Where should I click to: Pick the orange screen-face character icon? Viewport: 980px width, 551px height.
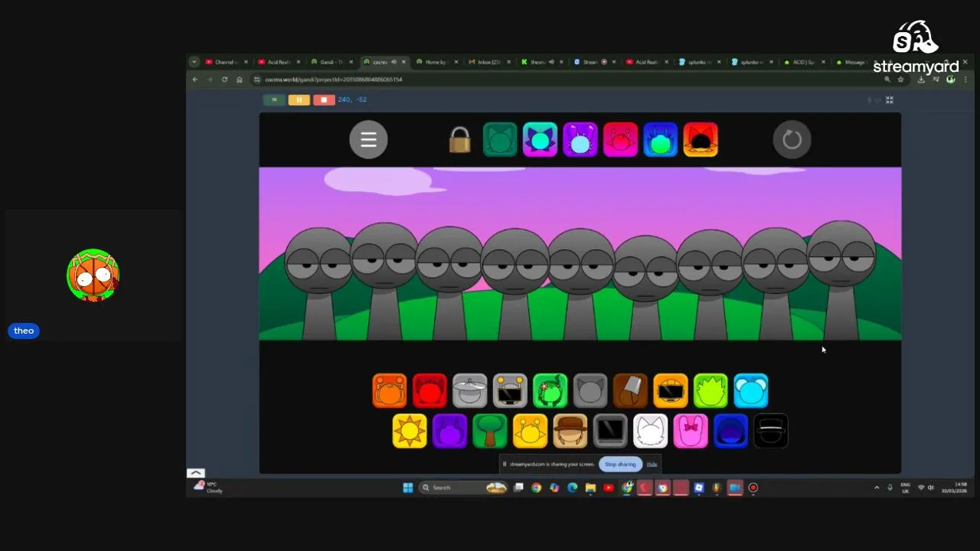(671, 390)
